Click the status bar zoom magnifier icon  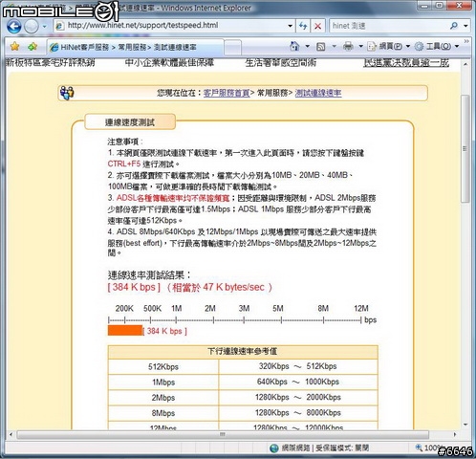click(x=419, y=448)
